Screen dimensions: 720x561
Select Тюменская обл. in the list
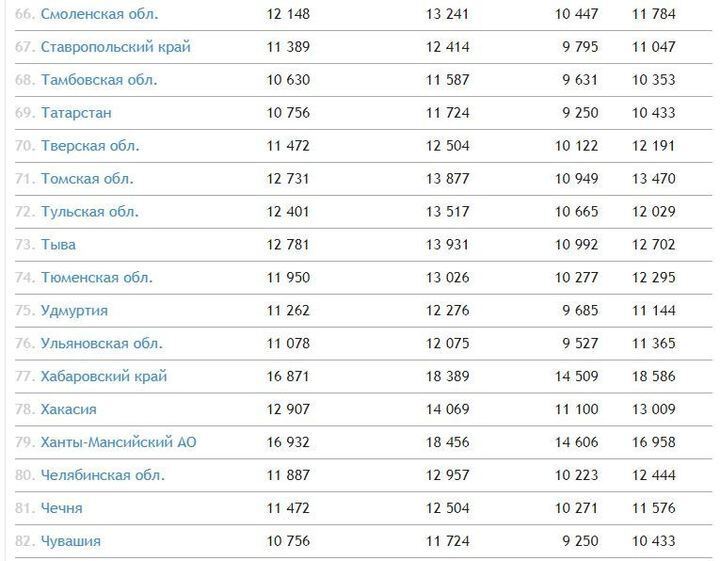pyautogui.click(x=97, y=278)
